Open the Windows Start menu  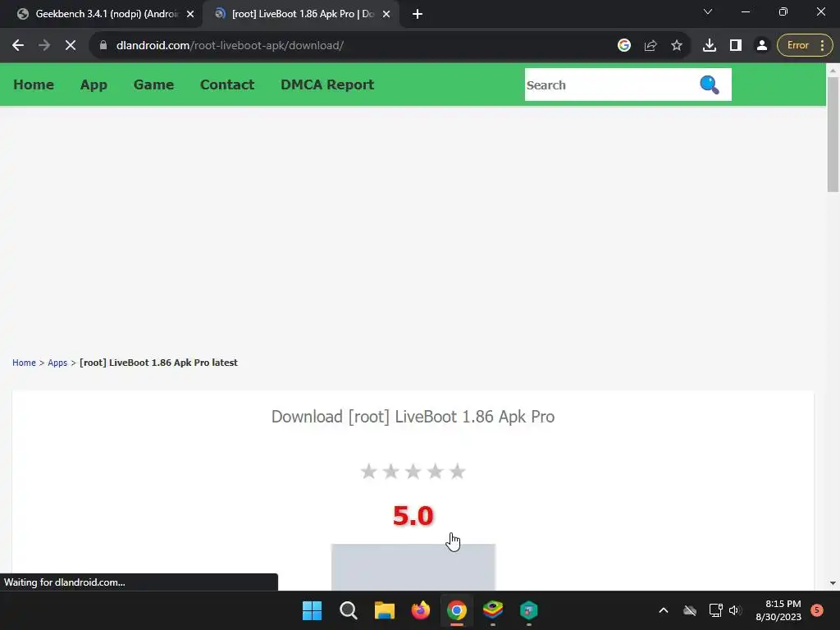[313, 610]
